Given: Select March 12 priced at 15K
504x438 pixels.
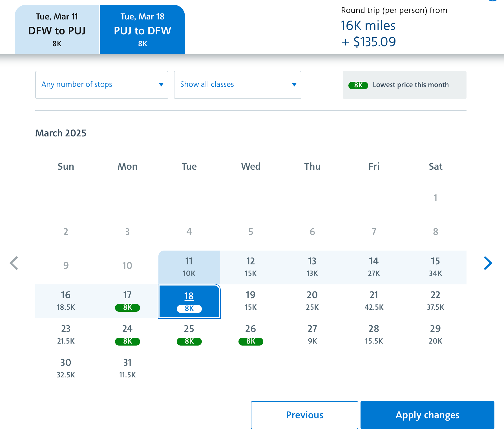Looking at the screenshot, I should coord(251,267).
